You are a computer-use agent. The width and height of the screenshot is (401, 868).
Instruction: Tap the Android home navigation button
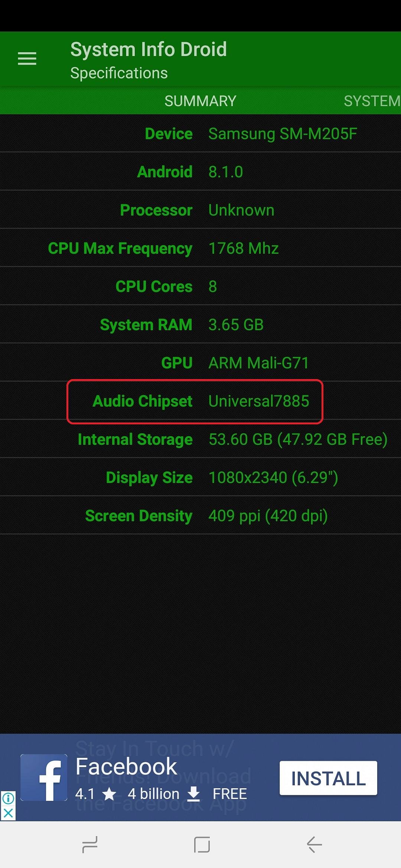pyautogui.click(x=202, y=845)
